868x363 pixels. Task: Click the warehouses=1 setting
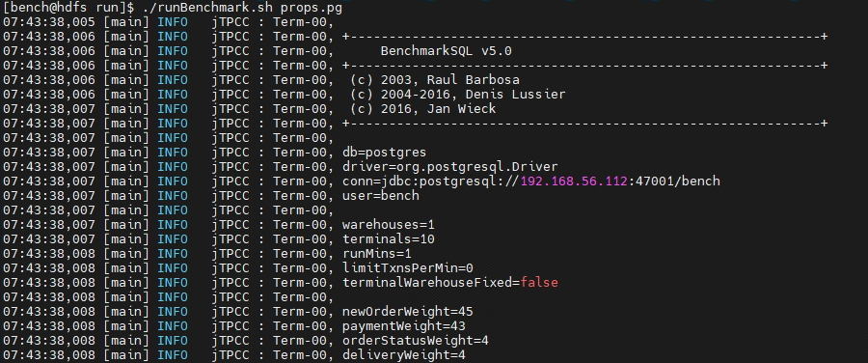point(388,224)
